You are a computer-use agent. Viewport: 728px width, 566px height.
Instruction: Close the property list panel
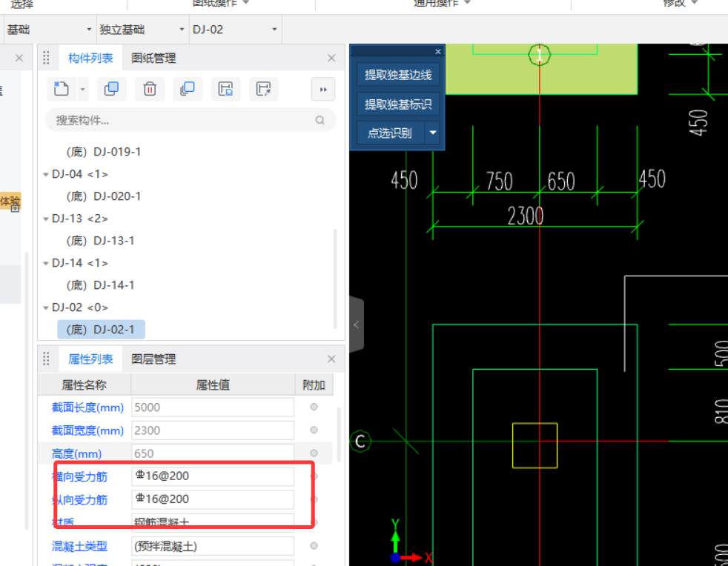tap(331, 359)
